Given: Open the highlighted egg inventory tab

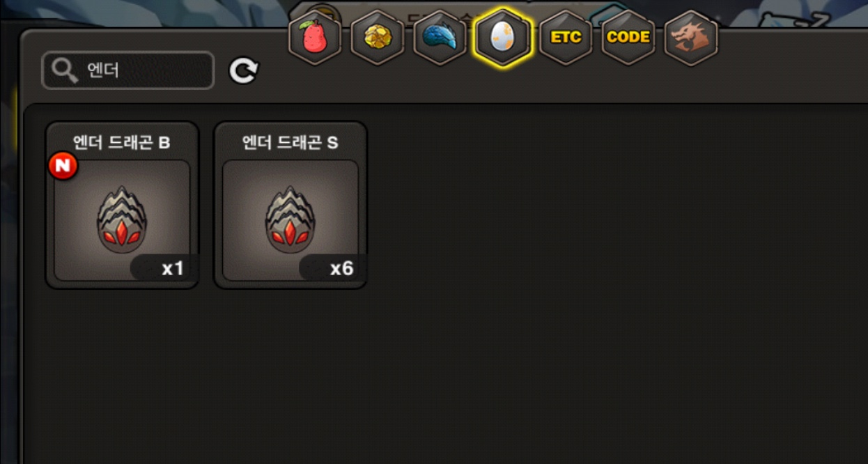Looking at the screenshot, I should coord(502,38).
